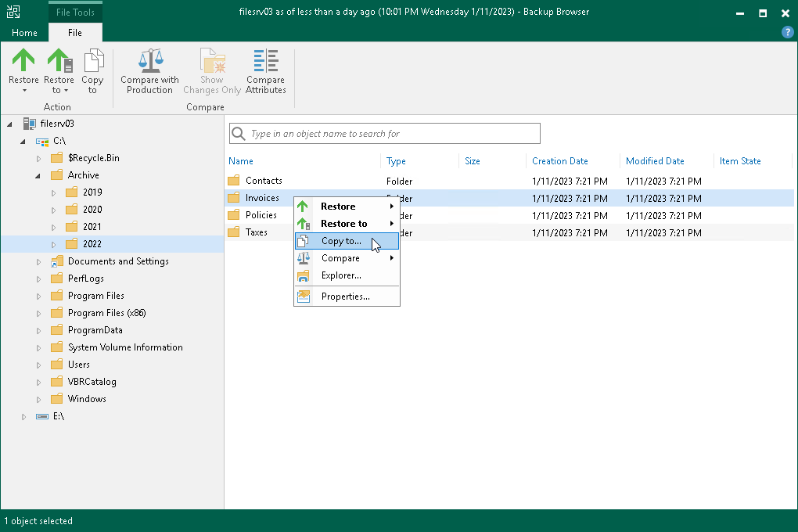Collapse the Archive folder tree node
798x532 pixels.
click(38, 176)
